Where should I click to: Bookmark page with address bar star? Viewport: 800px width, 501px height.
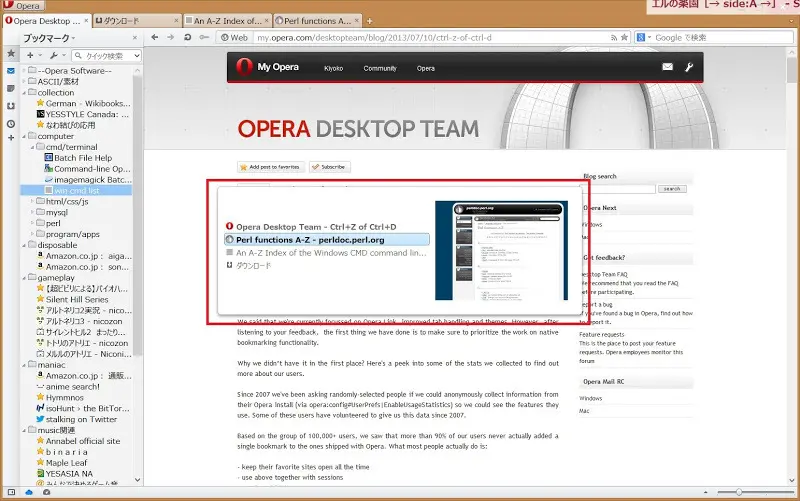pos(624,38)
